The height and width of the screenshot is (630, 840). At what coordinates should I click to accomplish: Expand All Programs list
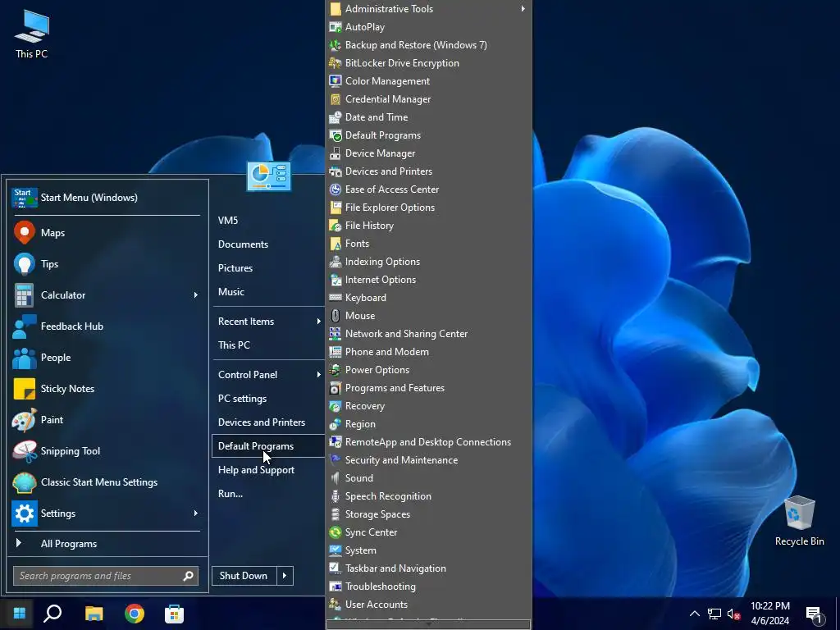tap(106, 544)
